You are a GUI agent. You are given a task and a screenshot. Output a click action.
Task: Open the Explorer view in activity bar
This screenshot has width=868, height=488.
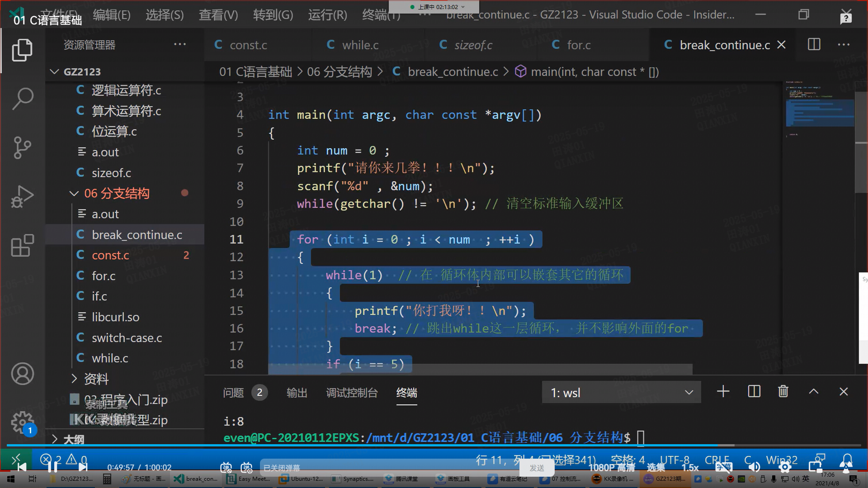[x=22, y=50]
